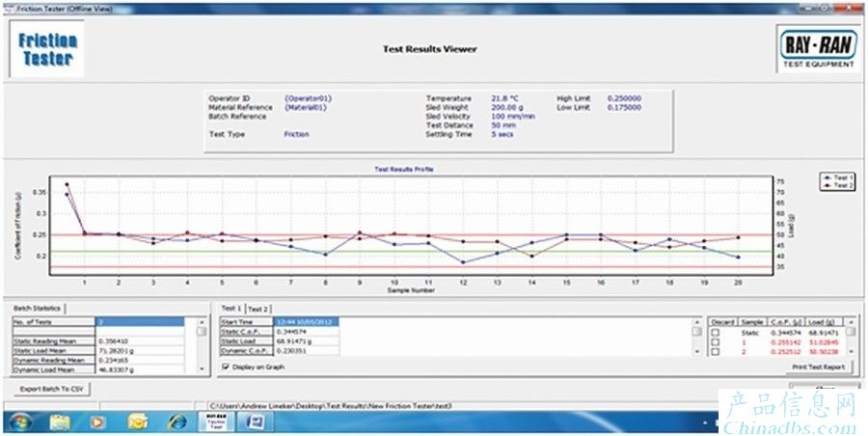Click the sample table scrollbar down arrow

[849, 351]
